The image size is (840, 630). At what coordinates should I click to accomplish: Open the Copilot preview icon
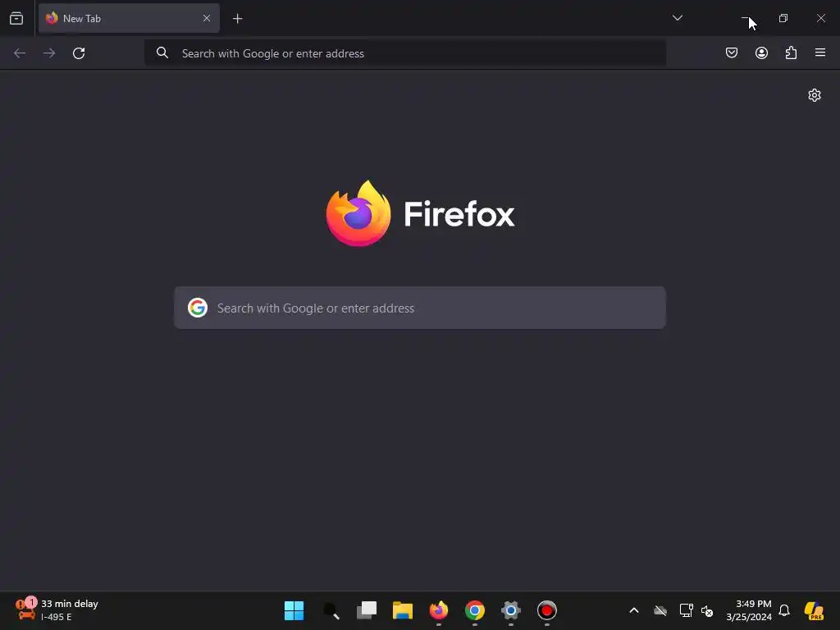coord(815,610)
